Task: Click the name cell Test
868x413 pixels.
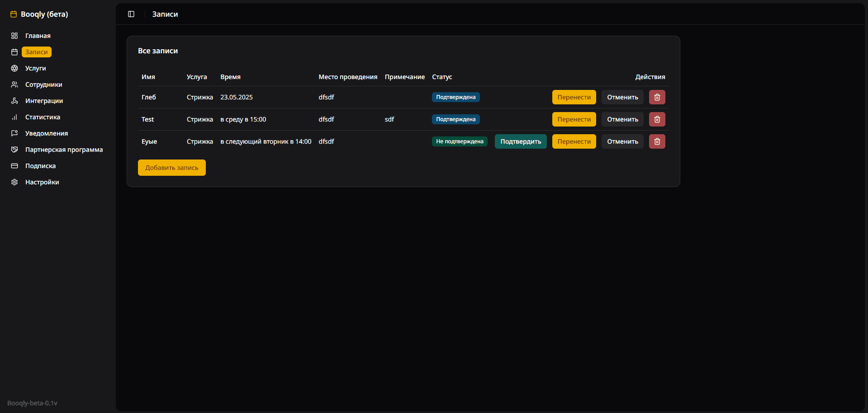Action: (148, 119)
